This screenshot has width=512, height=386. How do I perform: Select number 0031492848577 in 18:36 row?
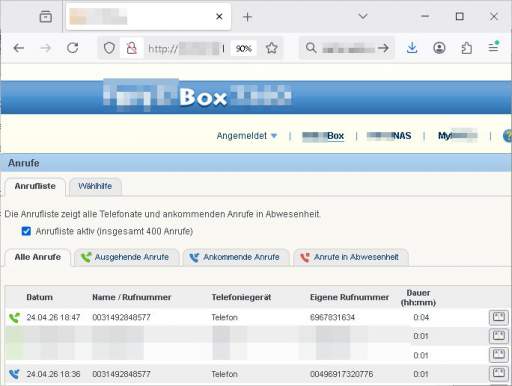click(x=121, y=374)
